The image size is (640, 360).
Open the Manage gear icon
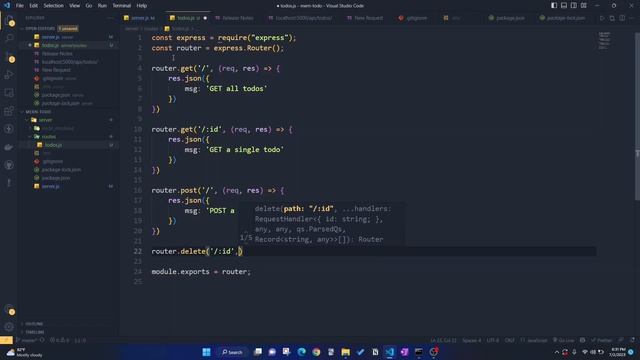point(9,327)
